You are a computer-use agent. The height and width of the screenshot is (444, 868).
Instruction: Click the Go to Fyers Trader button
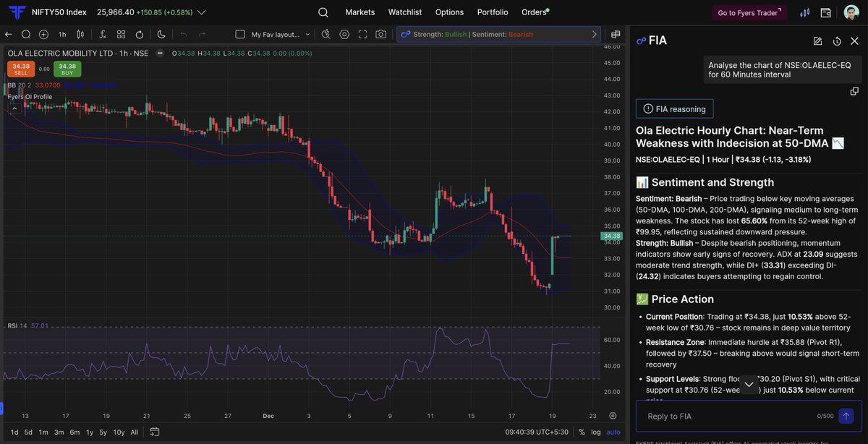[x=751, y=12]
